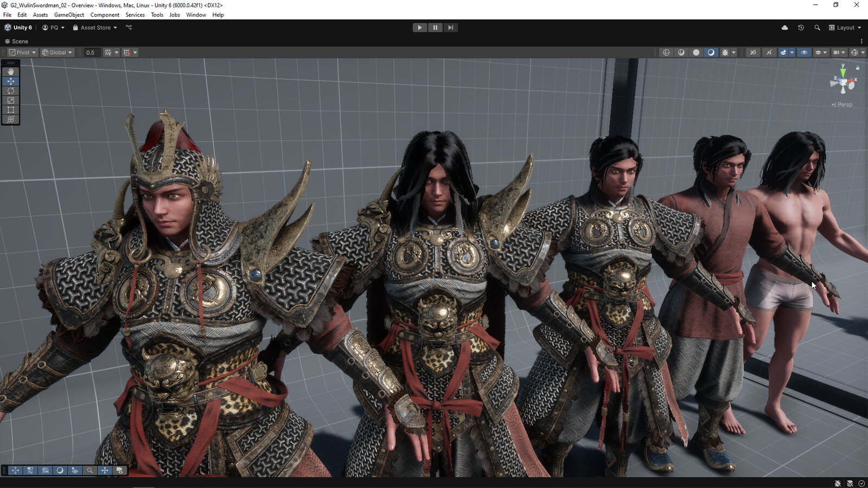This screenshot has width=868, height=488.
Task: Toggle the View Options overlay button
Action: click(x=75, y=471)
